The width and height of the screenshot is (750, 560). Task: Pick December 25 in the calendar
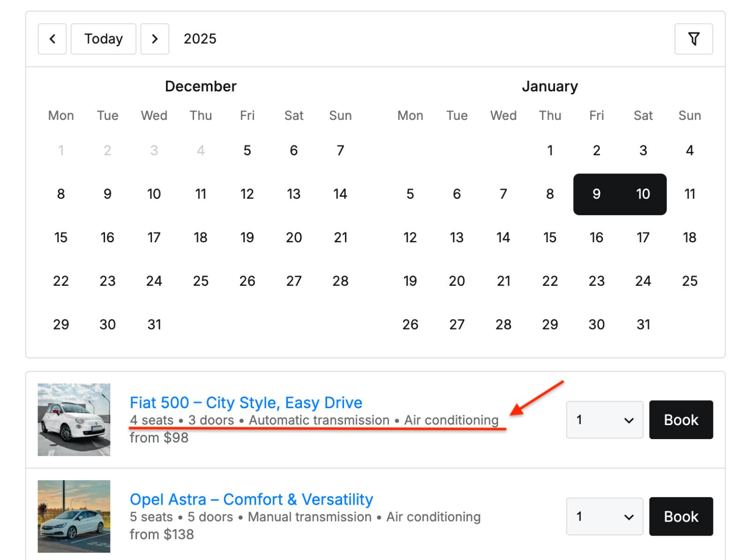coord(201,281)
